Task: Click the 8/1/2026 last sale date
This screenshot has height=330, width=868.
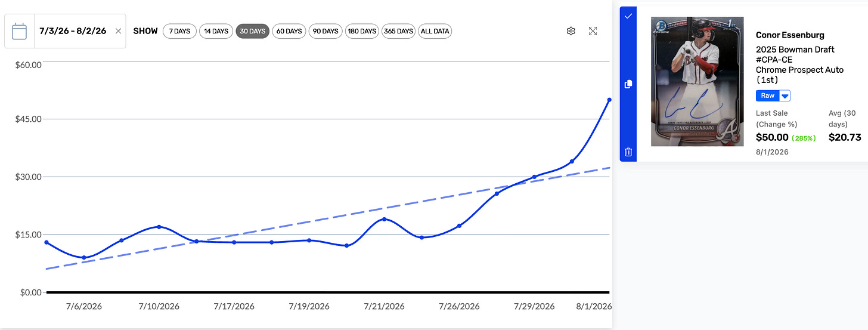Action: (772, 152)
